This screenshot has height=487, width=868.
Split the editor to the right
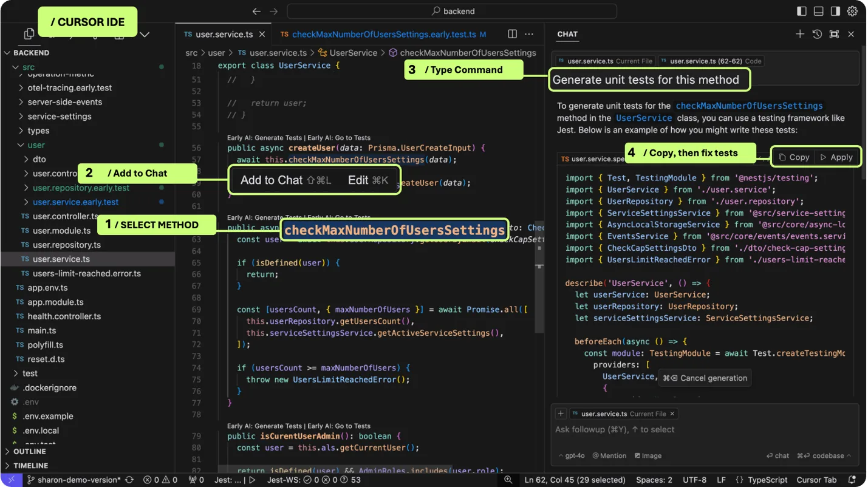pyautogui.click(x=513, y=34)
